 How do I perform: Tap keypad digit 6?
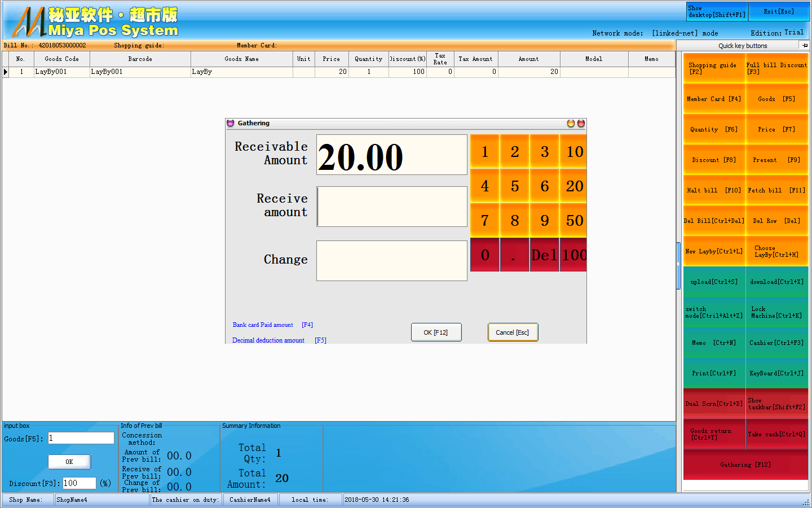click(x=545, y=186)
